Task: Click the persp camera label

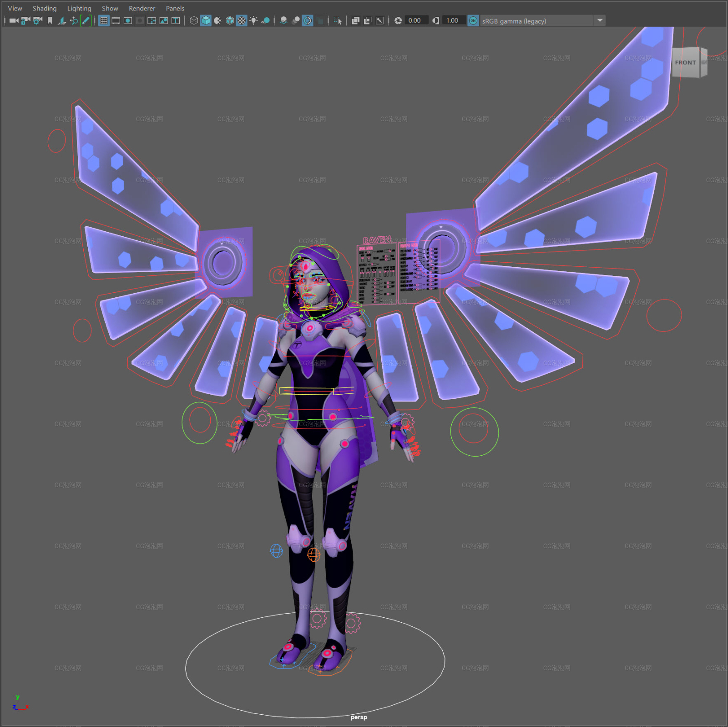Action: click(359, 717)
